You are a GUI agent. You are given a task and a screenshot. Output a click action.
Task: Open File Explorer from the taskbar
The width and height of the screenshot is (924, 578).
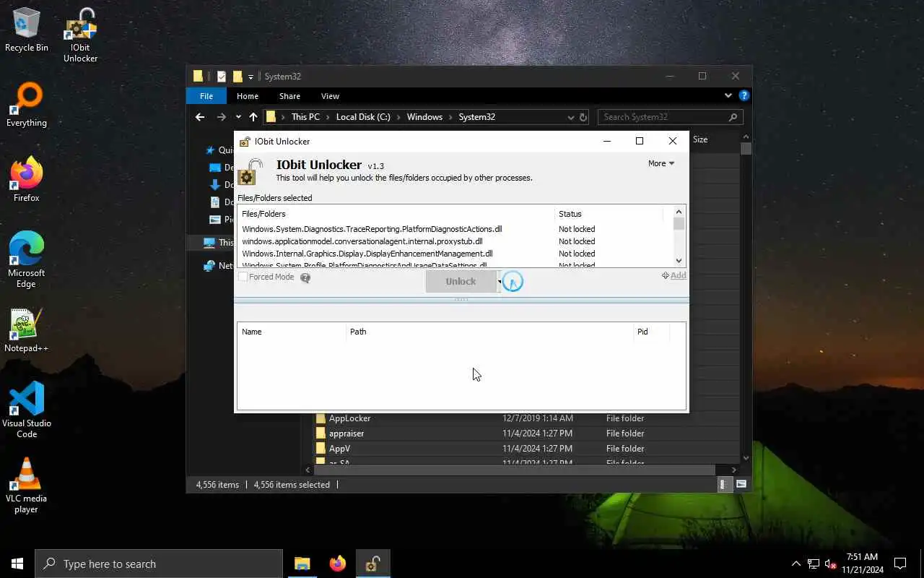(302, 564)
